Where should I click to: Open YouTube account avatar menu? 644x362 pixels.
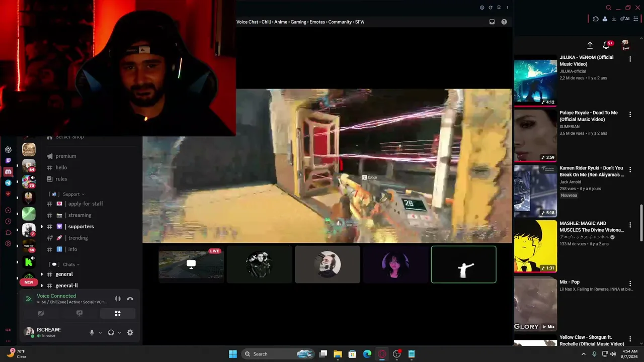click(x=625, y=45)
